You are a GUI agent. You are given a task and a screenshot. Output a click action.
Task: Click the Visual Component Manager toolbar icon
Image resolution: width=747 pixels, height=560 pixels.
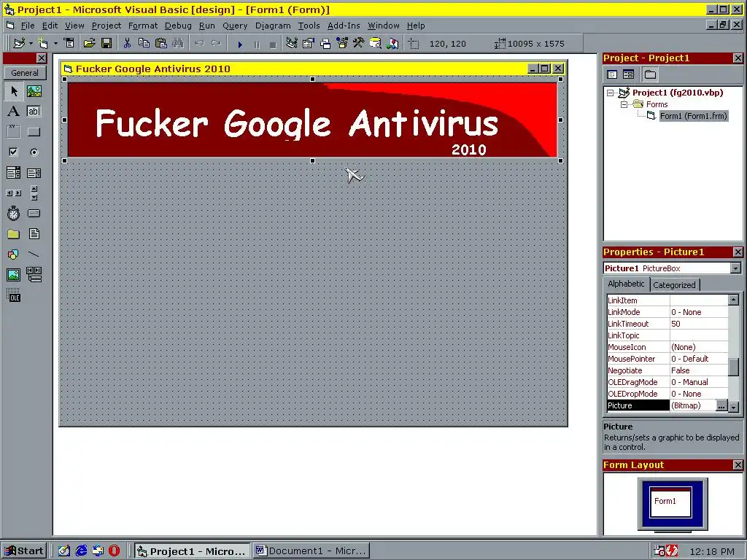(x=392, y=43)
